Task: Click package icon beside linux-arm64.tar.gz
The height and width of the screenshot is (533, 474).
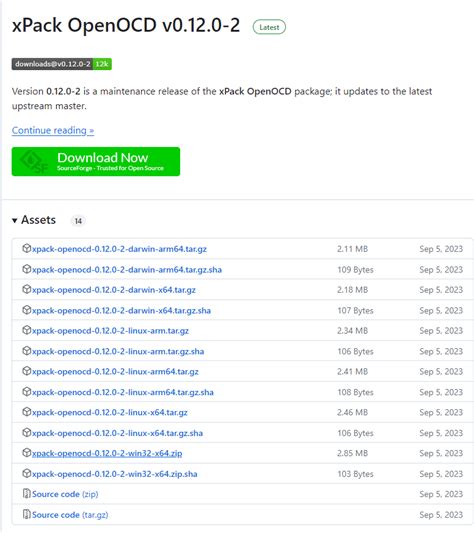Action: pos(27,371)
